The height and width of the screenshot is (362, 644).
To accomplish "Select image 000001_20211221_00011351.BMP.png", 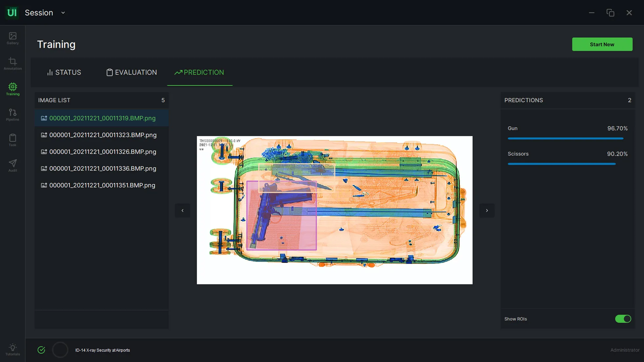I will tap(102, 185).
